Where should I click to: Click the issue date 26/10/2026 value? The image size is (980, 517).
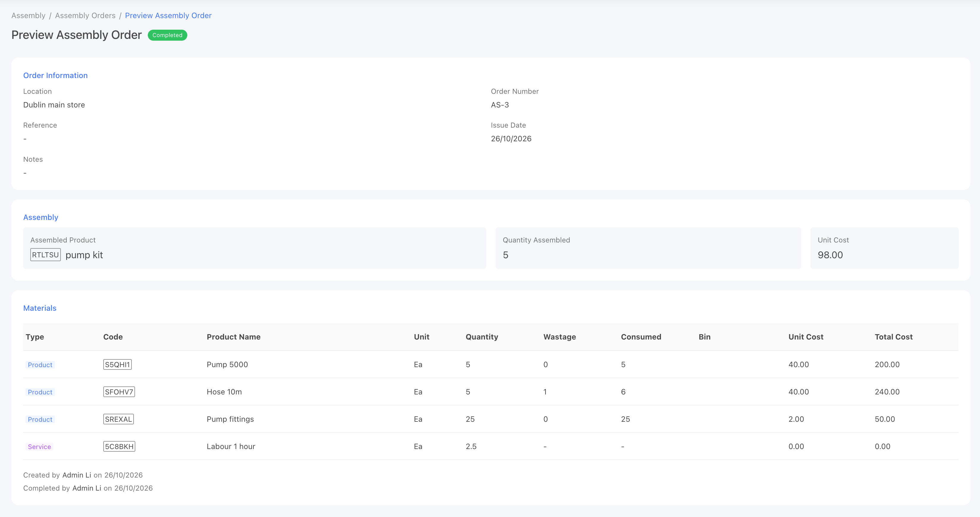[511, 139]
